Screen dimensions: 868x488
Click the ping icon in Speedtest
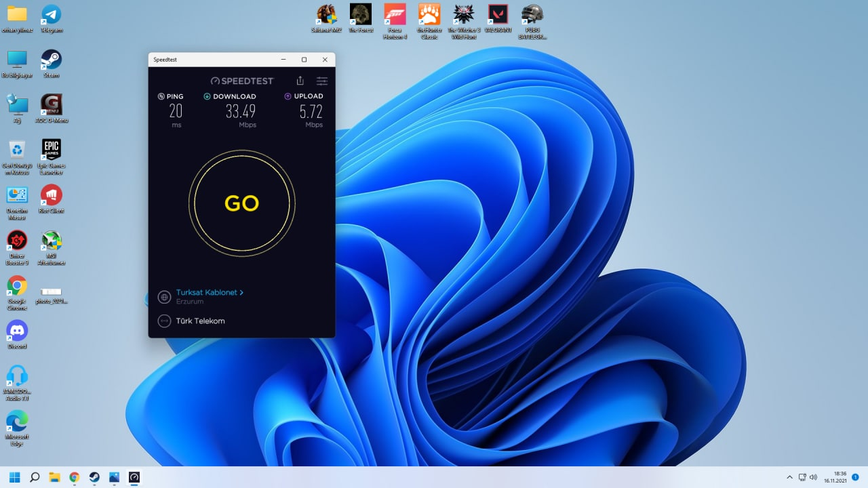(161, 96)
